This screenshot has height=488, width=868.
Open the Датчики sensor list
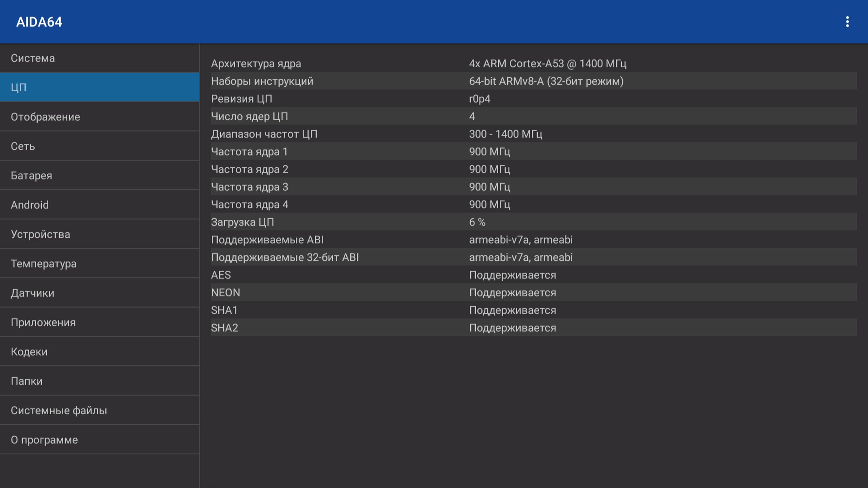[x=100, y=293]
